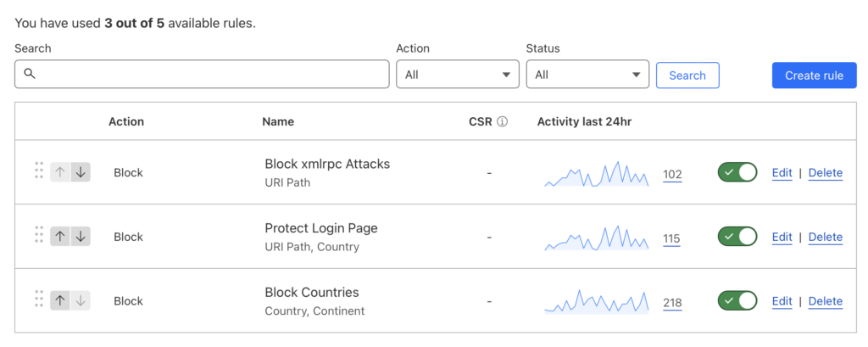Open the Status filter dropdown
The image size is (868, 347).
[587, 75]
